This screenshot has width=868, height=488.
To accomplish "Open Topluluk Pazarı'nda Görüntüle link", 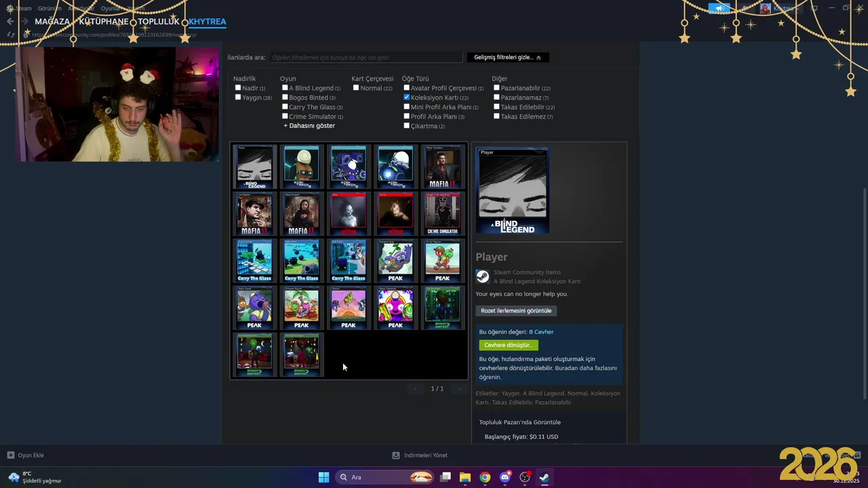I will click(520, 422).
